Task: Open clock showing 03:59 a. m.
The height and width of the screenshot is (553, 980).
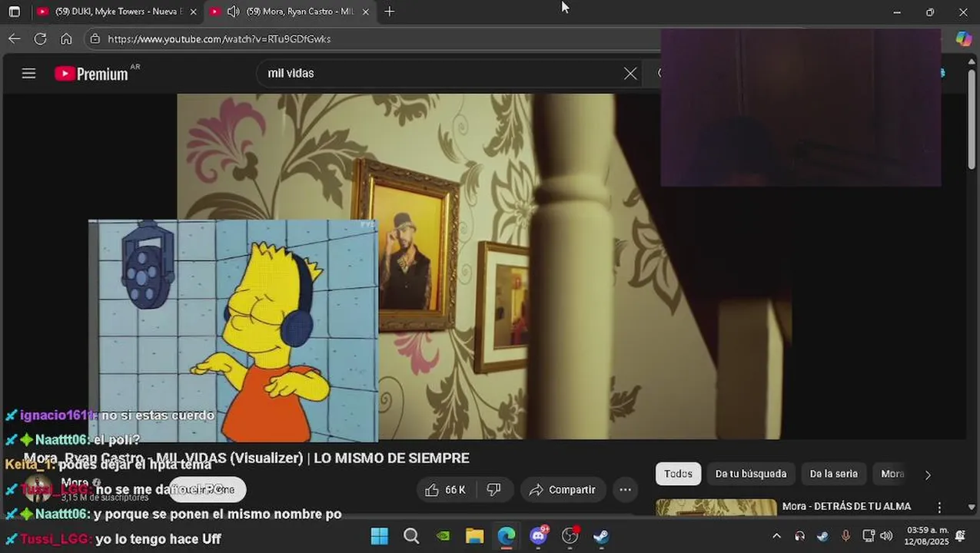Action: (927, 536)
